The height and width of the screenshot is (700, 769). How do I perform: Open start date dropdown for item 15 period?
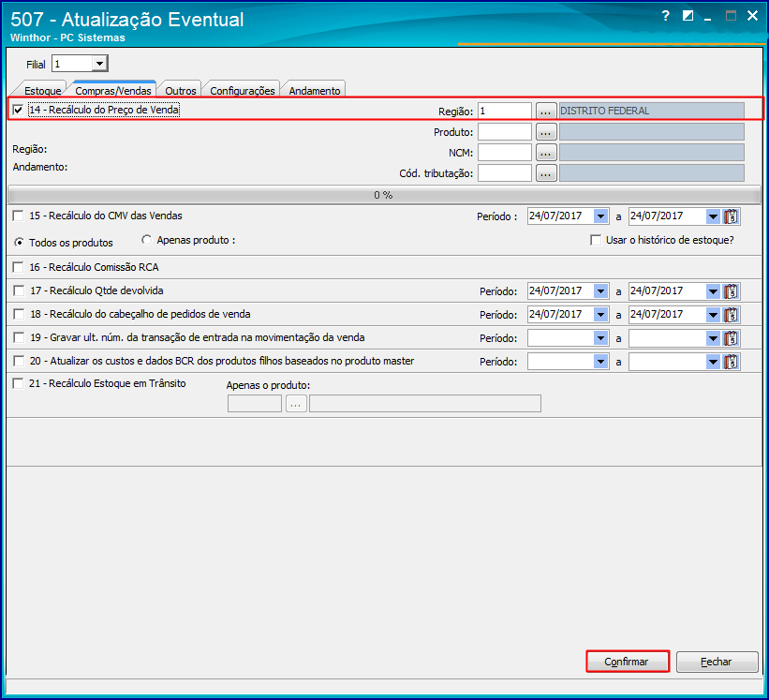(600, 216)
